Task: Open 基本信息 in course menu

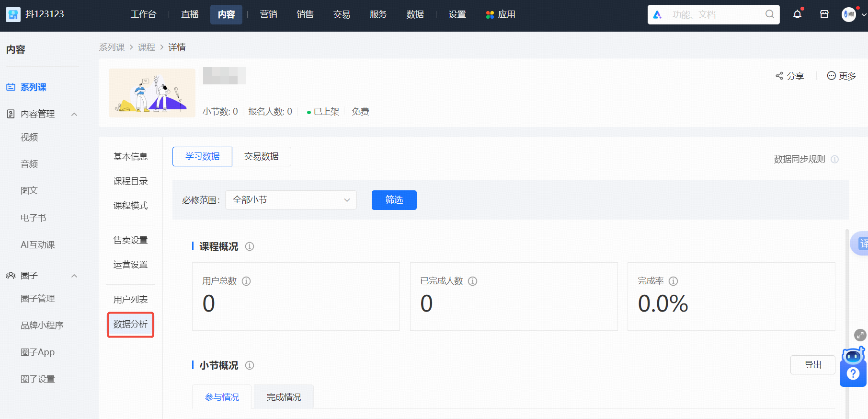Action: 130,157
